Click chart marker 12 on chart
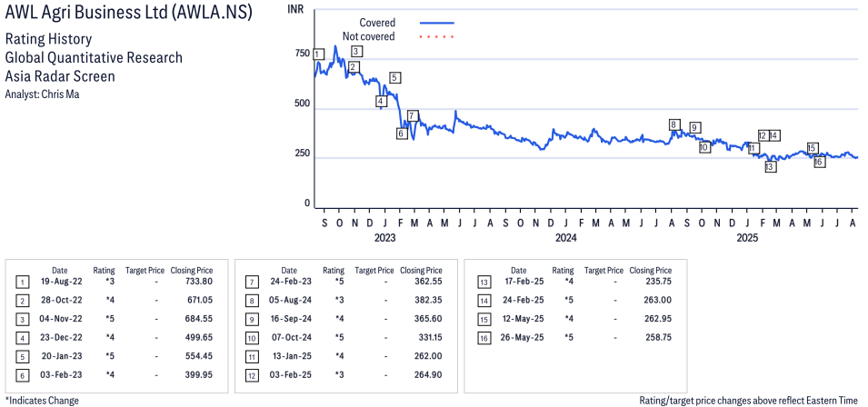Screen dimensions: 868x407 click(763, 135)
